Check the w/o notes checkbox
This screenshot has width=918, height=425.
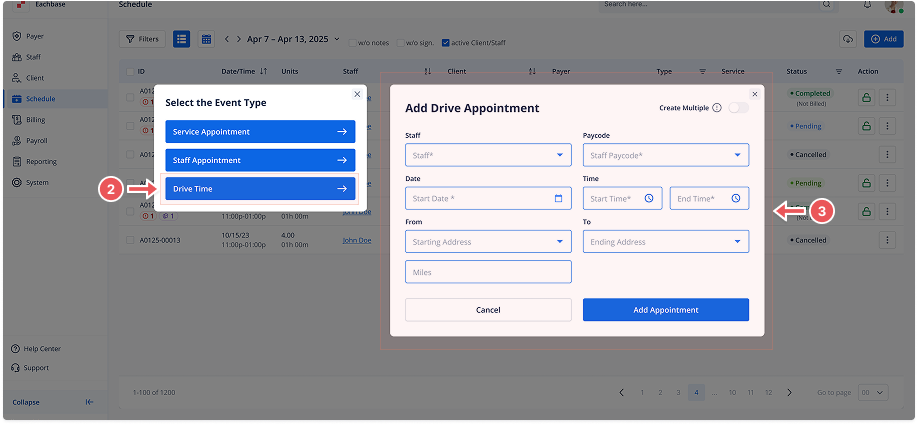(x=352, y=42)
